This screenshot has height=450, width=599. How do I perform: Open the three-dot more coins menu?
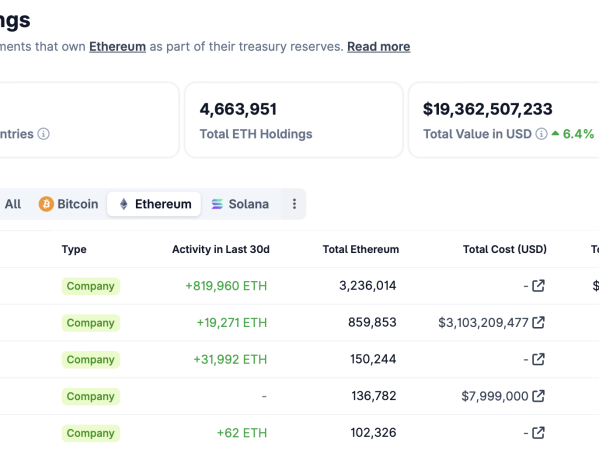click(x=294, y=204)
